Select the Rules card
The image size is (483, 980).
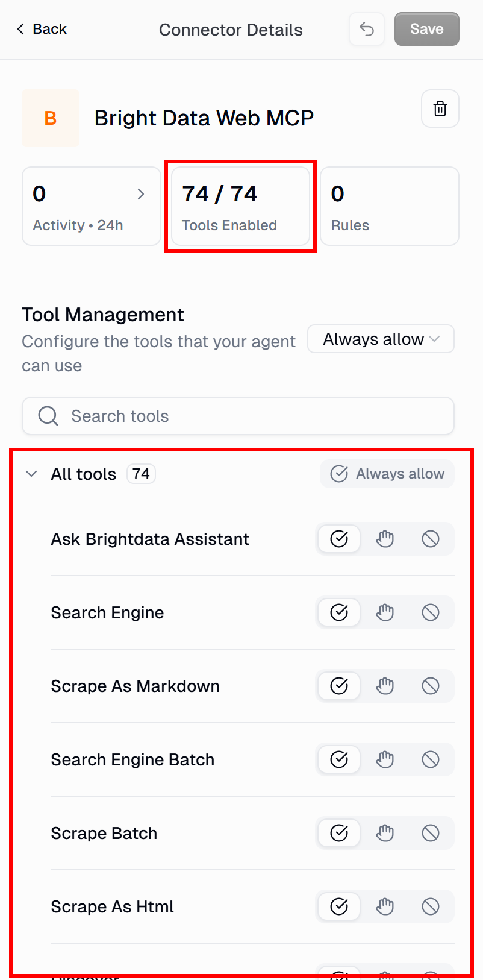(390, 206)
